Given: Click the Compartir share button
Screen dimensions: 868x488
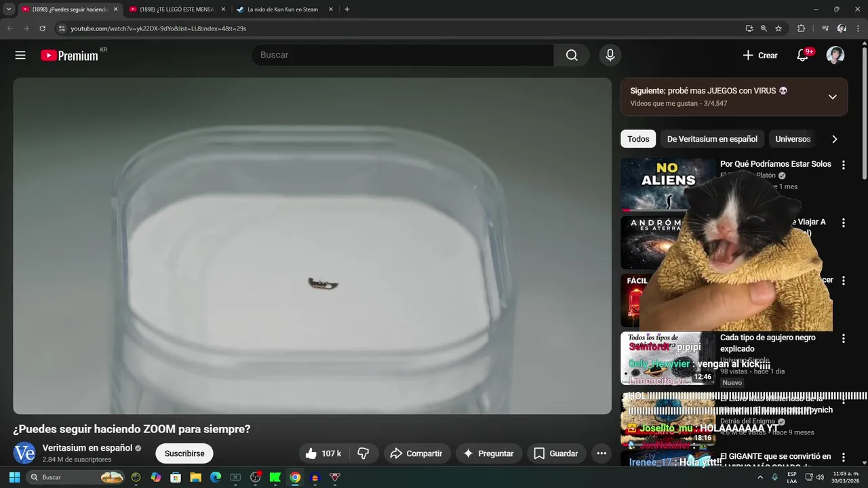Looking at the screenshot, I should click(417, 453).
